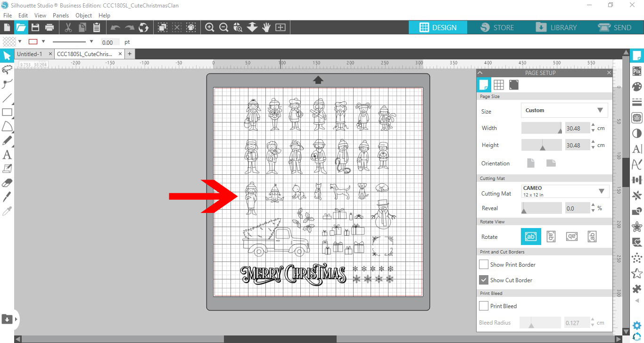Collapse the Page Setup panel chevron

click(x=480, y=73)
